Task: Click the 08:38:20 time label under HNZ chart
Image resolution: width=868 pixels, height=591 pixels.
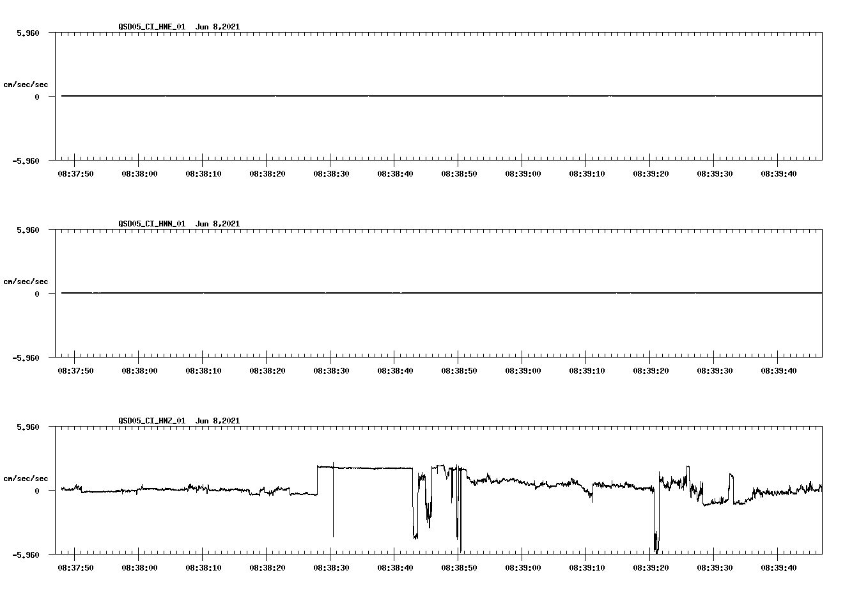Action: pyautogui.click(x=267, y=568)
